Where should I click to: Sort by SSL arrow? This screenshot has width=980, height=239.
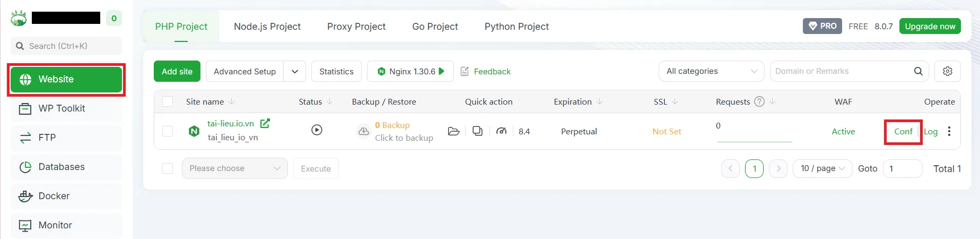pyautogui.click(x=675, y=101)
